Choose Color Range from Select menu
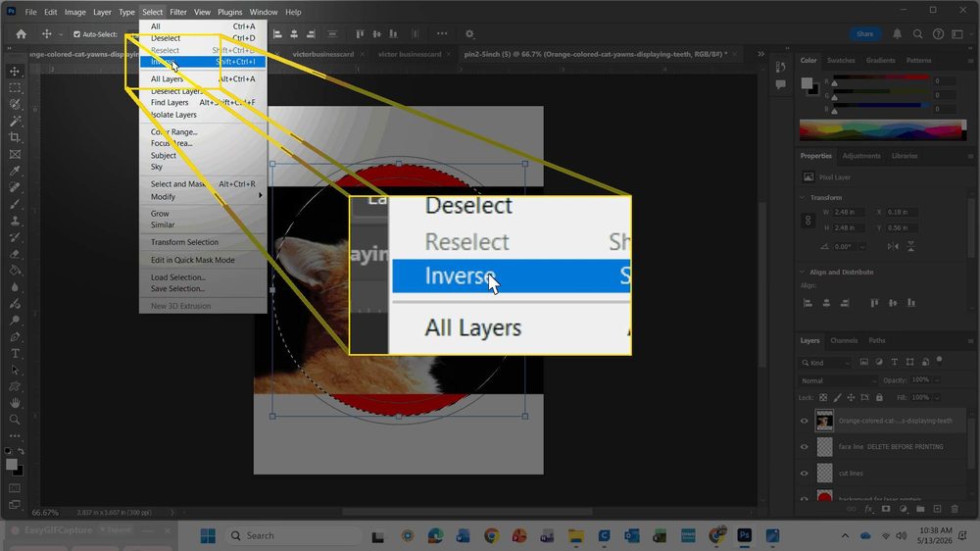Screen dimensions: 980x551 pos(203,132)
